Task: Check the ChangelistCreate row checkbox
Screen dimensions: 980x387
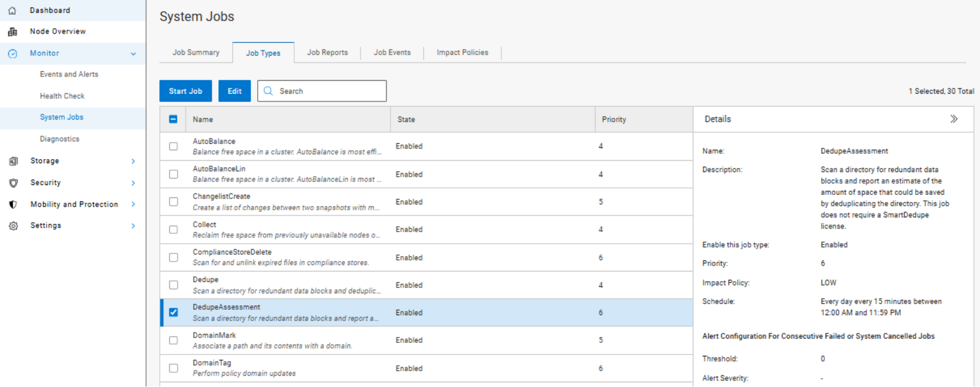Action: 173,201
